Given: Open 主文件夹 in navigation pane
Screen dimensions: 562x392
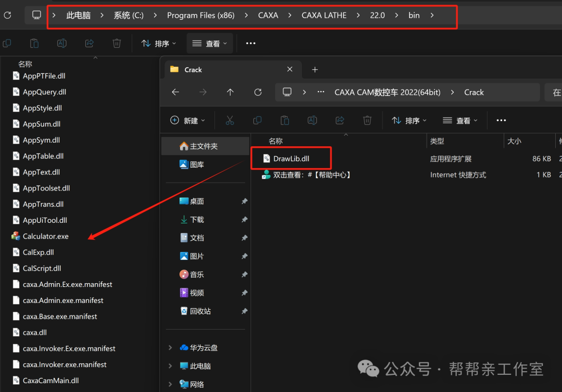Looking at the screenshot, I should [205, 146].
